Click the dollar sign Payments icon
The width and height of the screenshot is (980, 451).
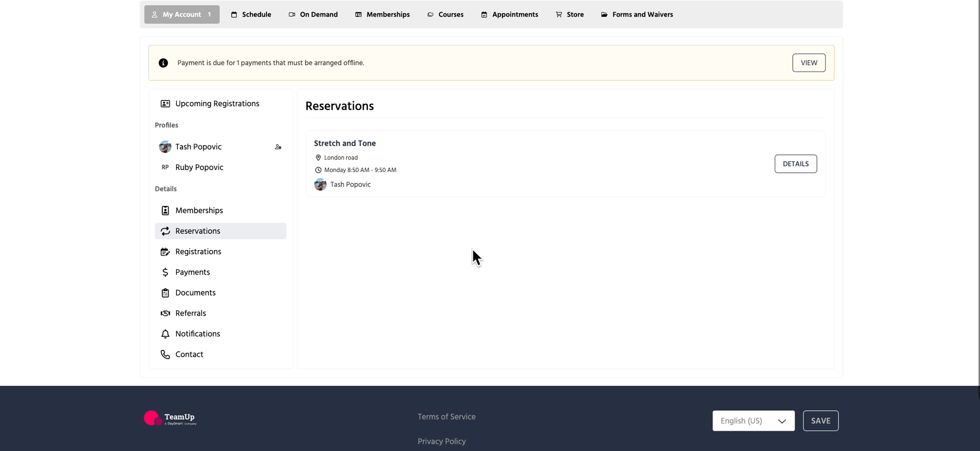[x=165, y=272]
